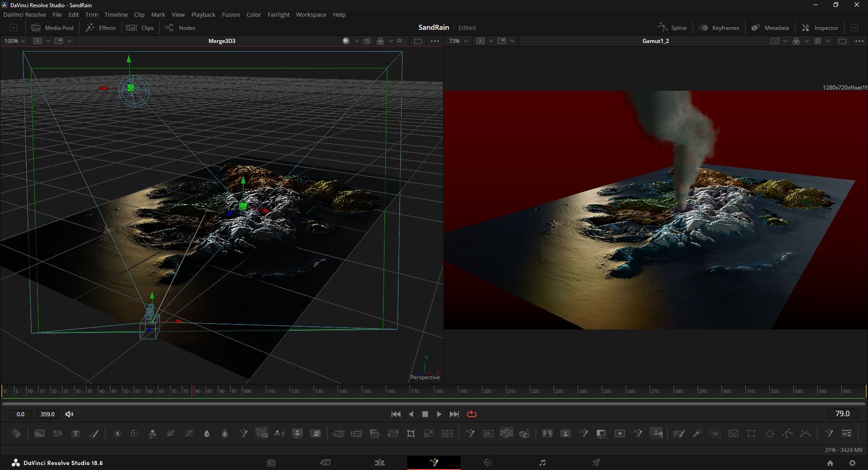
Task: Expand dropdown at left end of top toolbar
Action: coord(14,28)
